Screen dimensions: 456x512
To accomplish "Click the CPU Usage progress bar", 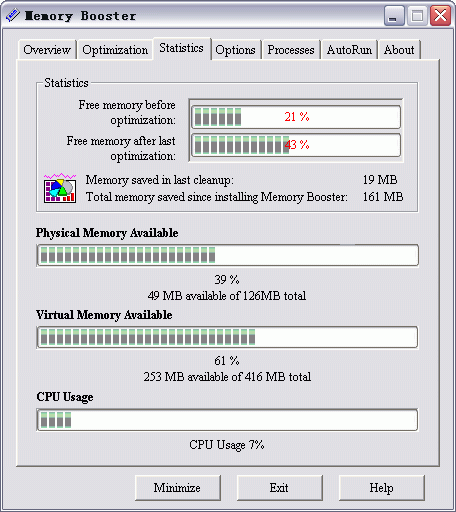I will (227, 420).
